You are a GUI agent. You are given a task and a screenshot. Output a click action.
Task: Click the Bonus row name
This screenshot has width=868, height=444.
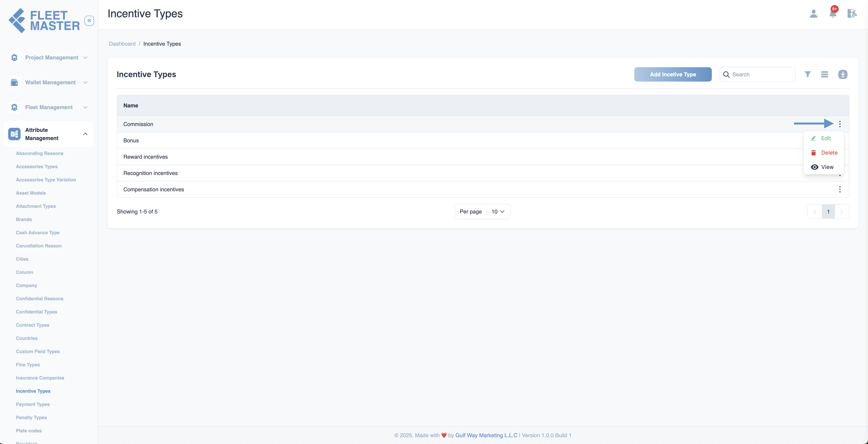click(131, 141)
